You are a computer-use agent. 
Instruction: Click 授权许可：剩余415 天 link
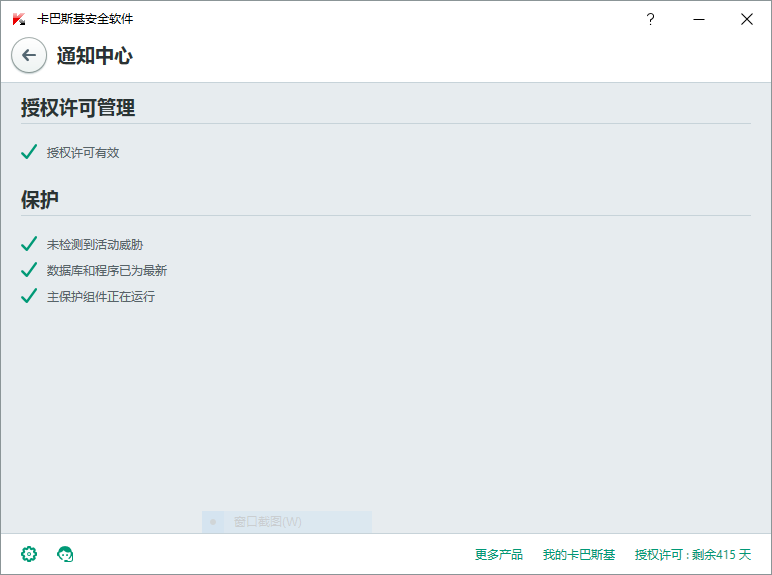coord(693,554)
